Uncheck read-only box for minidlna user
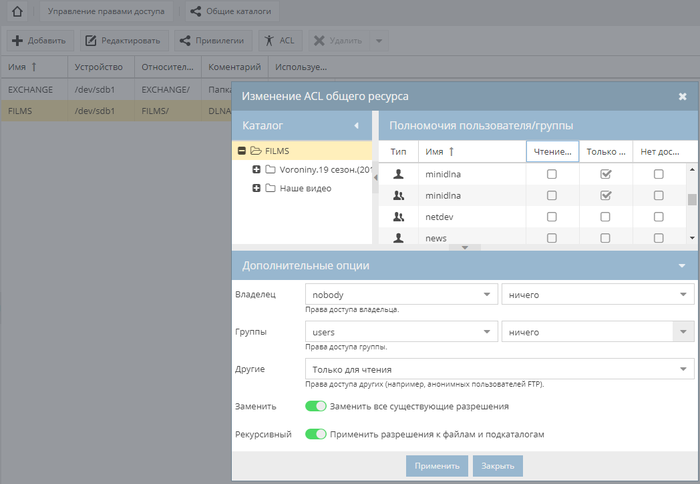The height and width of the screenshot is (484, 700). [605, 174]
